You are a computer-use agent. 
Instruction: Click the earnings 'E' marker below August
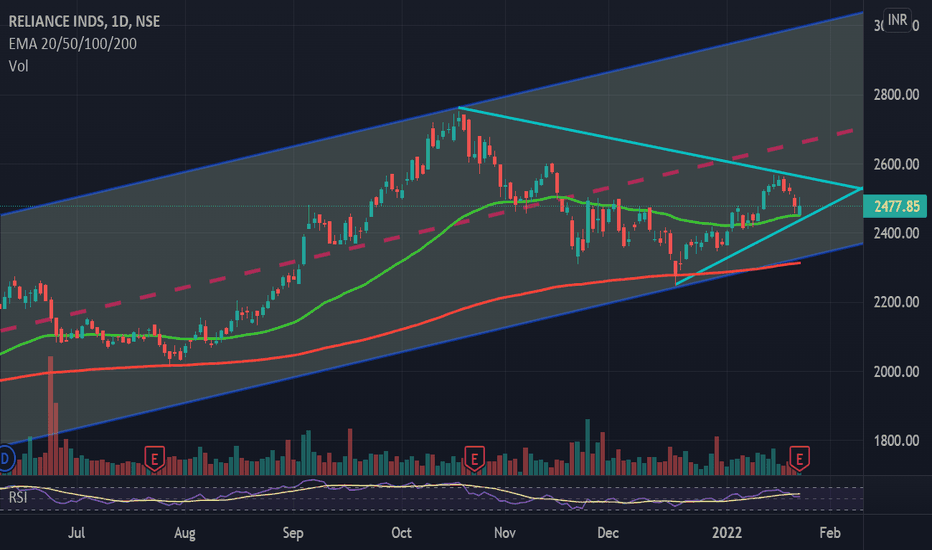[x=155, y=458]
